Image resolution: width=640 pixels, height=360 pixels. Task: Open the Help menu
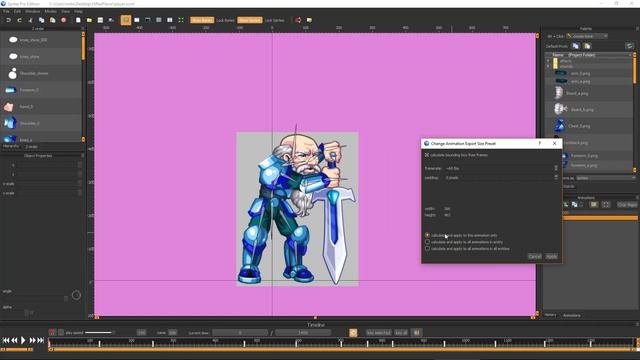tap(78, 11)
